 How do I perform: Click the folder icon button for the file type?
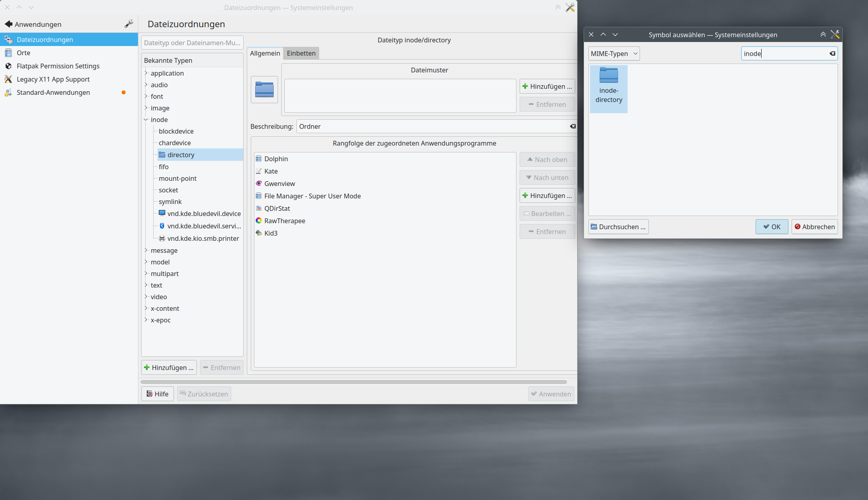tap(264, 90)
